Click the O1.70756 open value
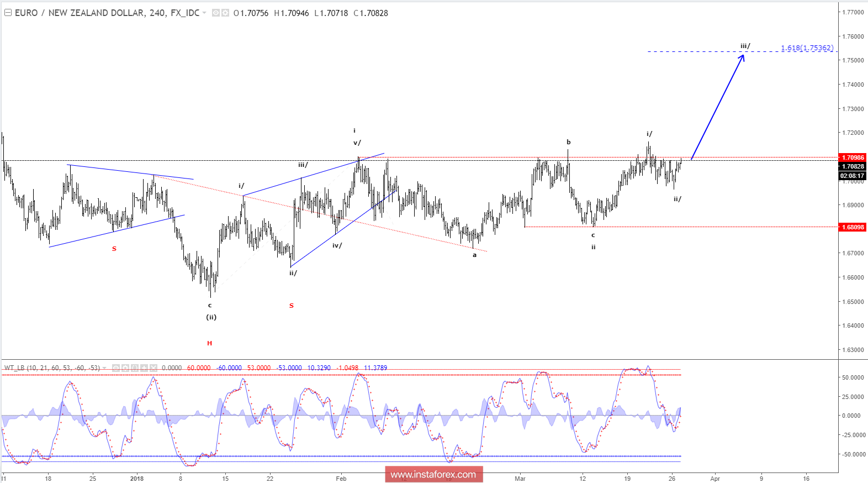The height and width of the screenshot is (483, 868). (251, 13)
